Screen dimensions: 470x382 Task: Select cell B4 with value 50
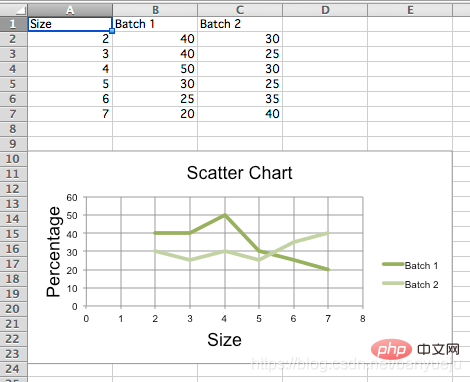click(155, 69)
